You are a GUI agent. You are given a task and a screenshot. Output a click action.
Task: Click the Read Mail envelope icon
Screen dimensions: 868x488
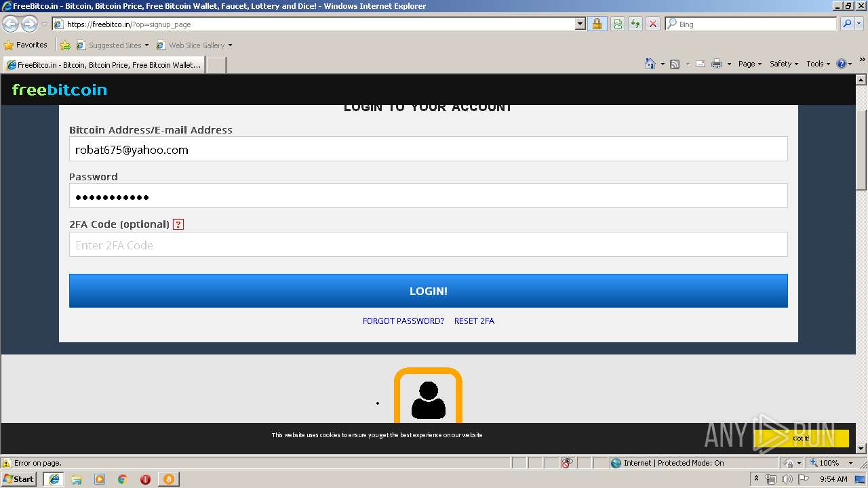tap(701, 64)
